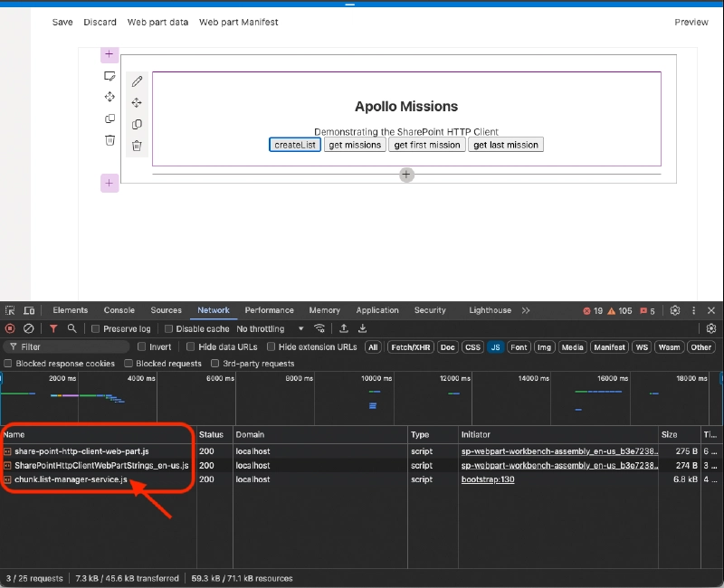Click the Invert filter checkbox

click(142, 346)
